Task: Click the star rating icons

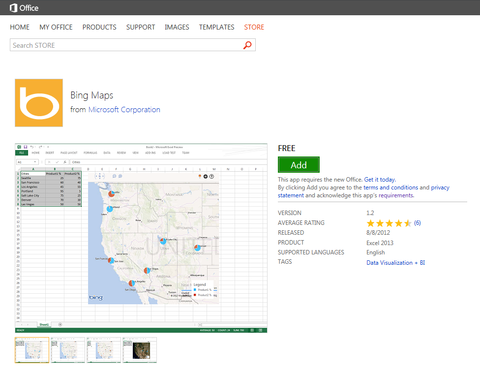Action: click(x=389, y=223)
